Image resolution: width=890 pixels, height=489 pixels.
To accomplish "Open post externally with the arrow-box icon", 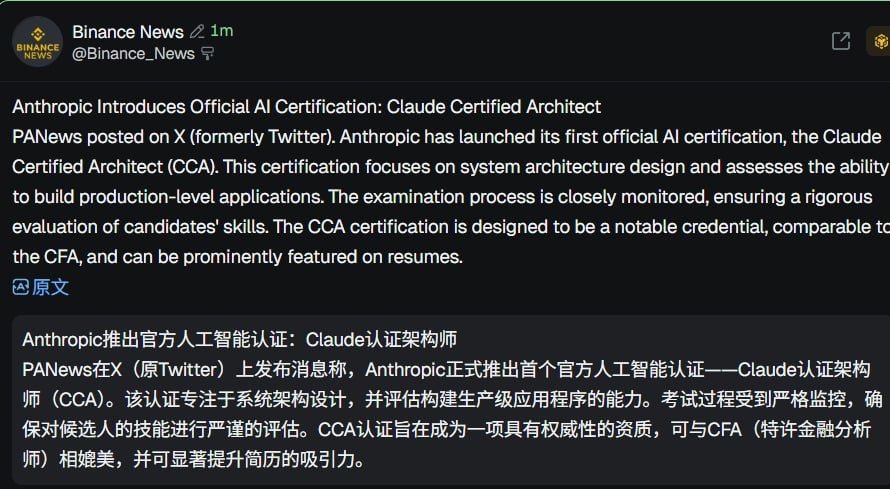I will click(x=841, y=41).
